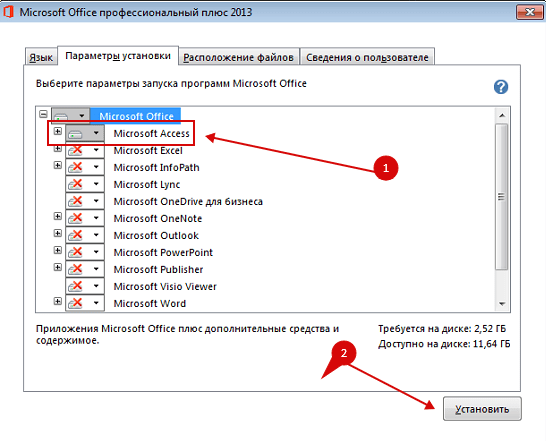Open the Microsoft PowerPoint install options dropdown

96,252
